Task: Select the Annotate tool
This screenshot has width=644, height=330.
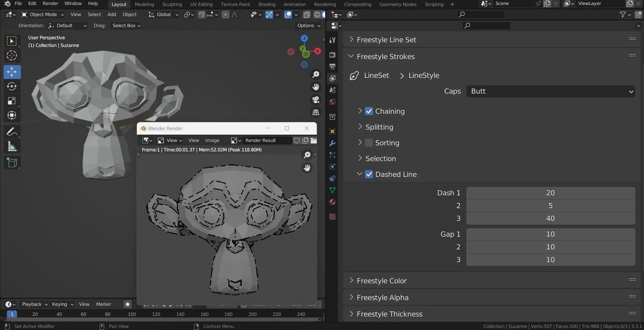Action: (12, 131)
